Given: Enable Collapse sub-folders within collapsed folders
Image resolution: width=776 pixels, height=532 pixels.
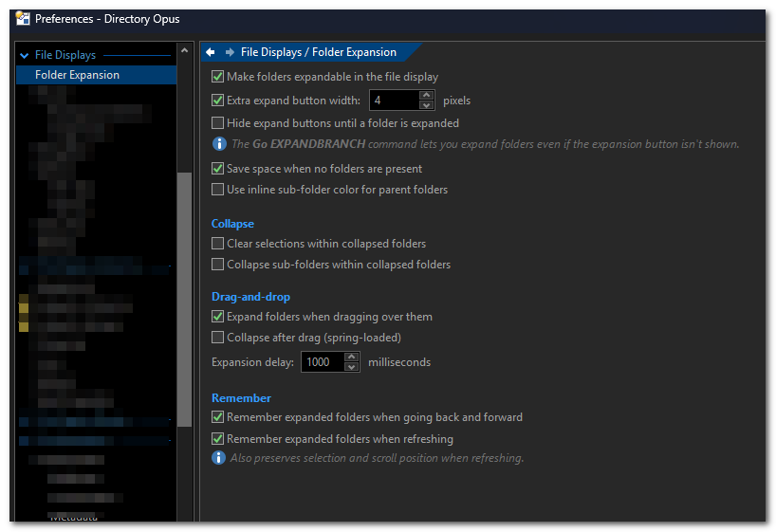Looking at the screenshot, I should [218, 265].
